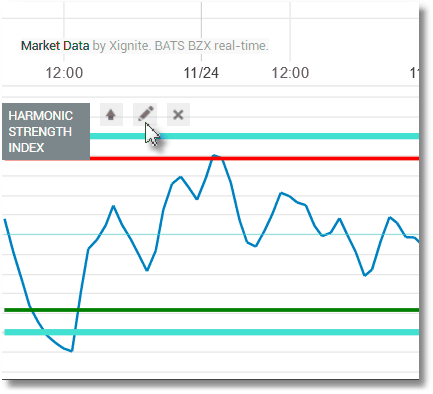433x394 pixels.
Task: Click the 12:00 label left of 11/24
Action: click(x=64, y=73)
